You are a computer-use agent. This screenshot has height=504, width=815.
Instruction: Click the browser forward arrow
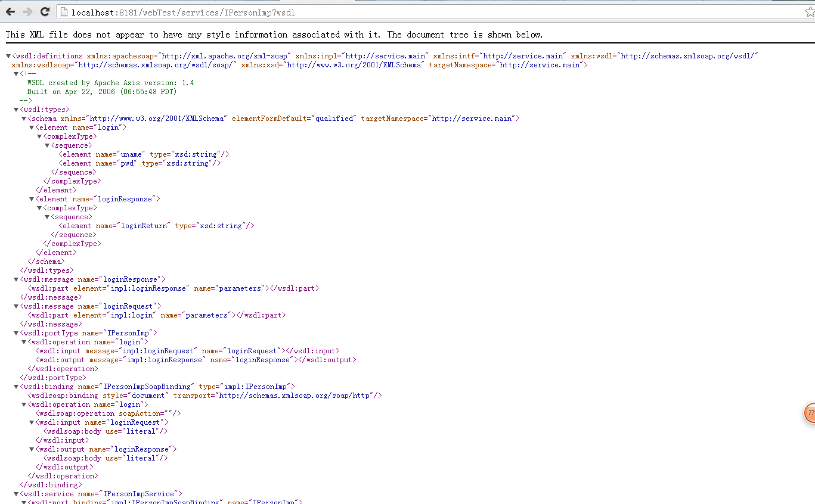point(27,12)
